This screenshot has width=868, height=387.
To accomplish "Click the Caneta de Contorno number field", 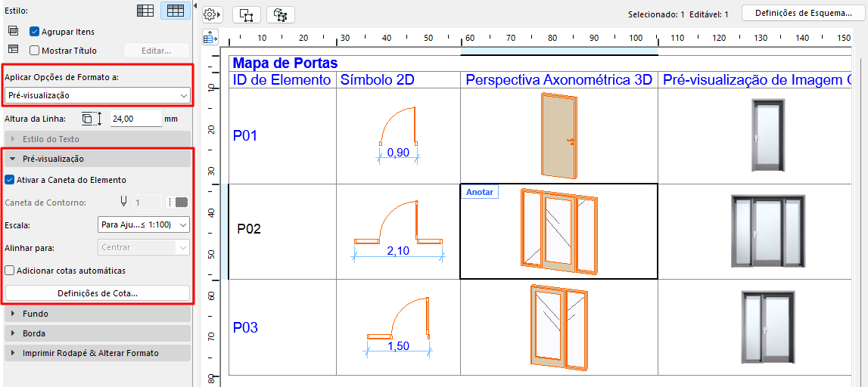I will click(148, 203).
